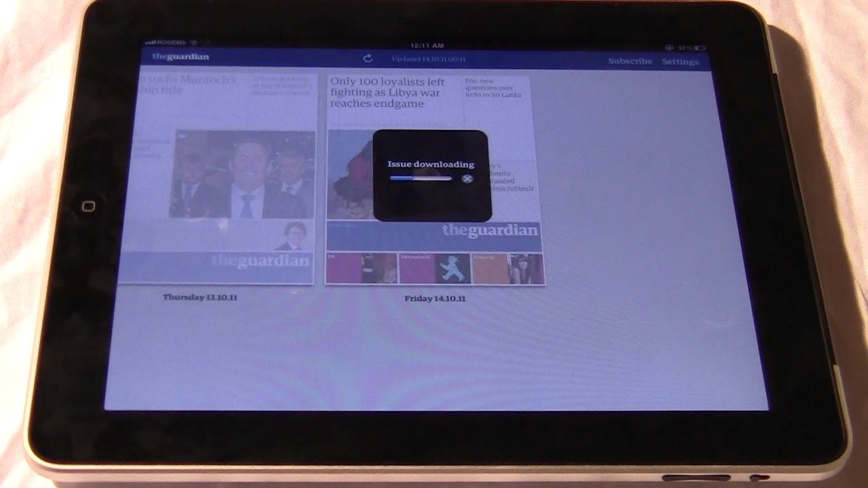Viewport: 868px width, 488px height.
Task: Tap the 'Only 100 loyalists left' headline
Action: pyautogui.click(x=388, y=92)
